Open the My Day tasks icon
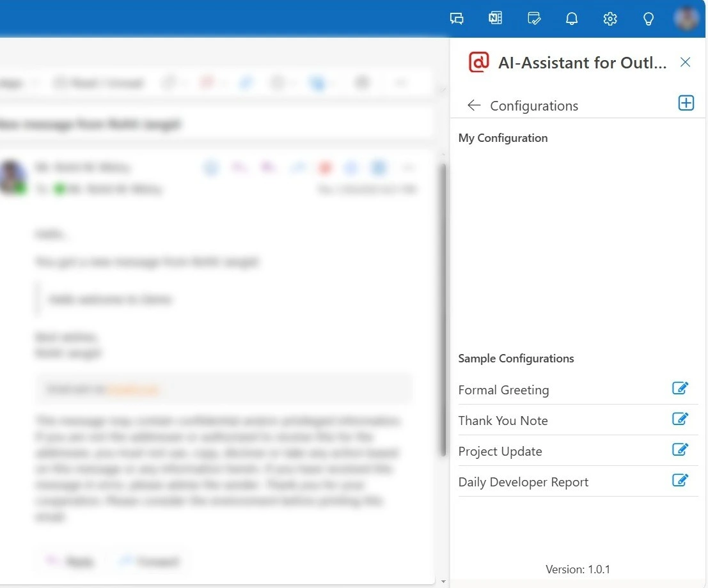This screenshot has width=708, height=588. tap(533, 19)
